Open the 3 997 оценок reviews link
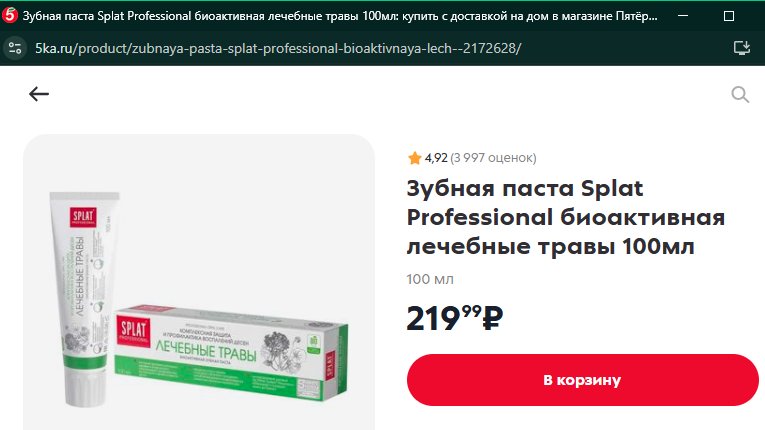The image size is (765, 430). tap(493, 158)
